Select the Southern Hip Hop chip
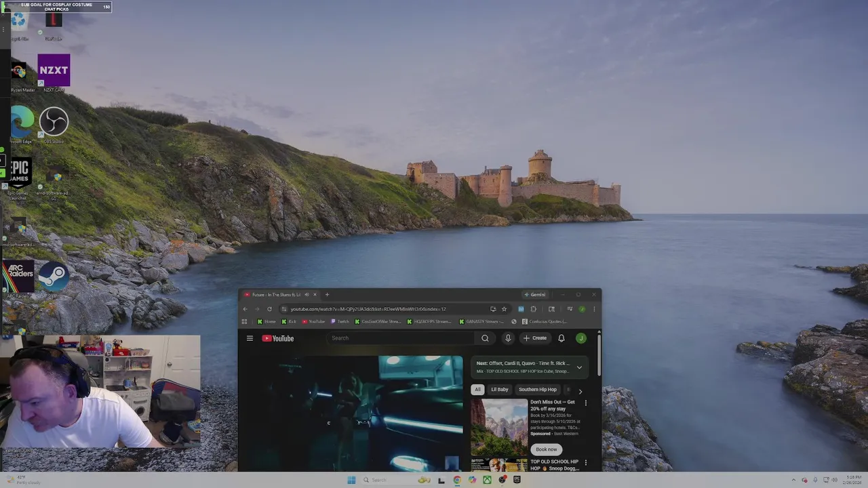 [538, 390]
